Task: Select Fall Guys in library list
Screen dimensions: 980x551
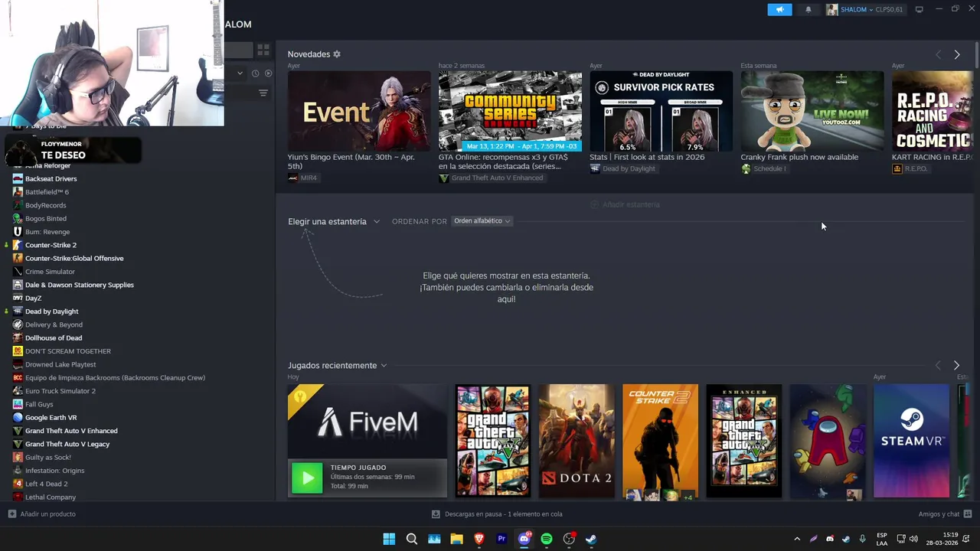Action: 39,404
